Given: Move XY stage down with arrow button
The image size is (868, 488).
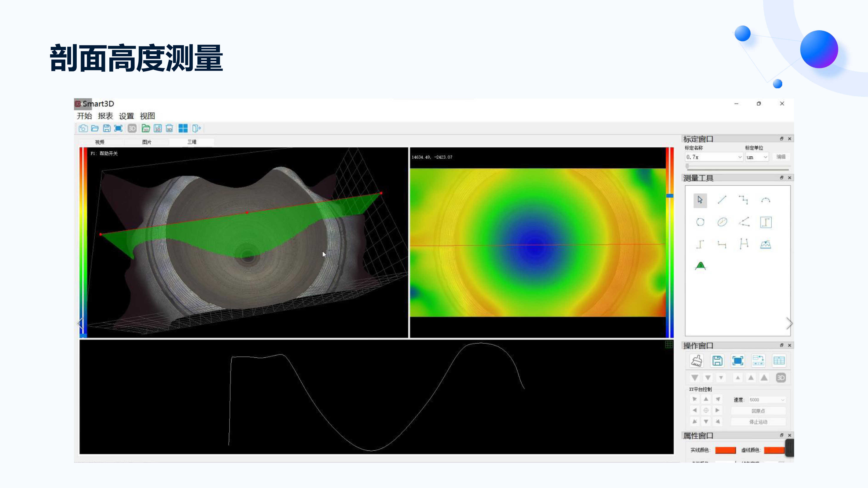Looking at the screenshot, I should 706,421.
